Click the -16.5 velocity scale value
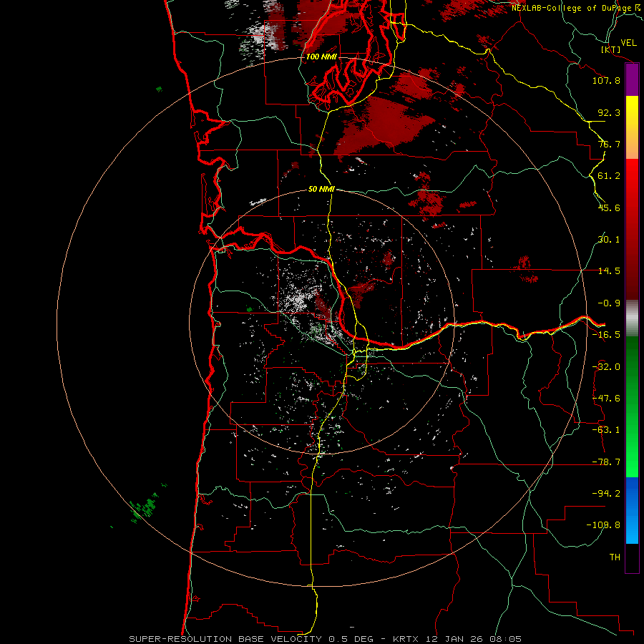Screen dimensions: 644x644 606,335
